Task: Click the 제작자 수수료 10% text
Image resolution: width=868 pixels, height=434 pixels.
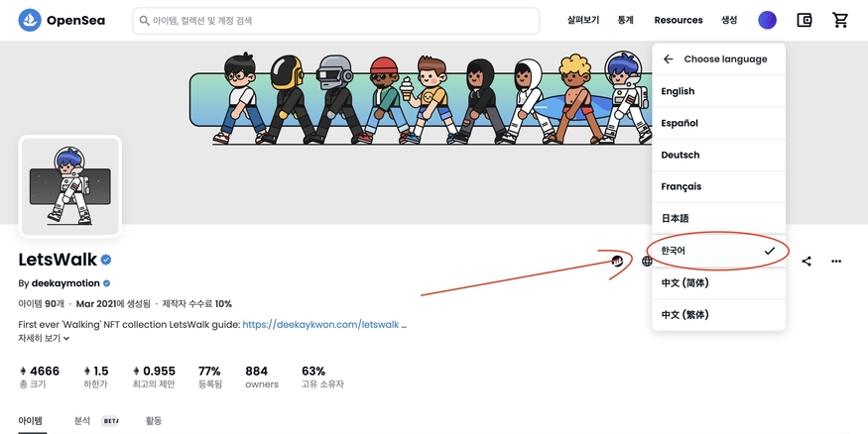Action: (x=197, y=304)
